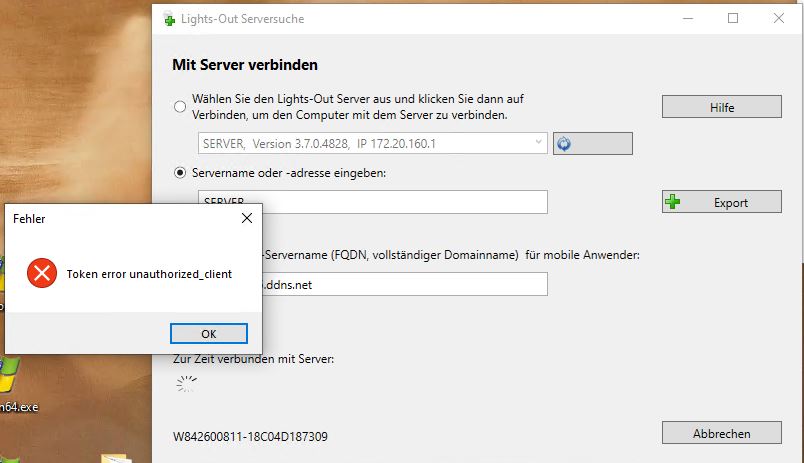Select the 'Wählen Sie den Lights-Out Server' radio option

pos(180,107)
